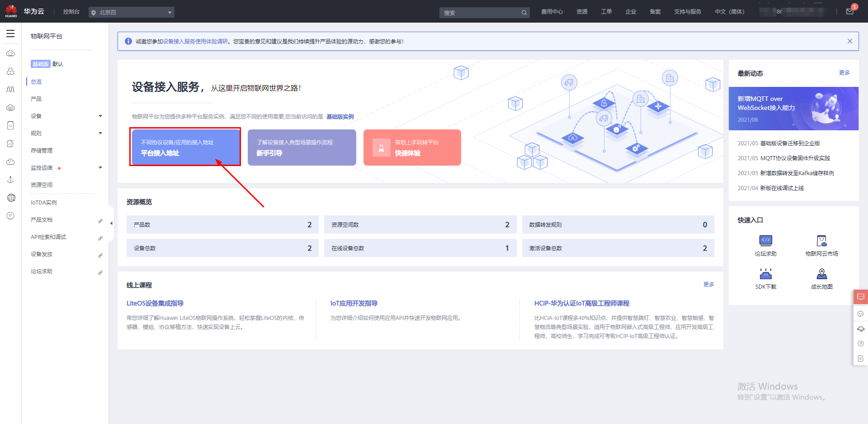
Task: Click the 论坛求助 quick entry icon
Action: (765, 241)
